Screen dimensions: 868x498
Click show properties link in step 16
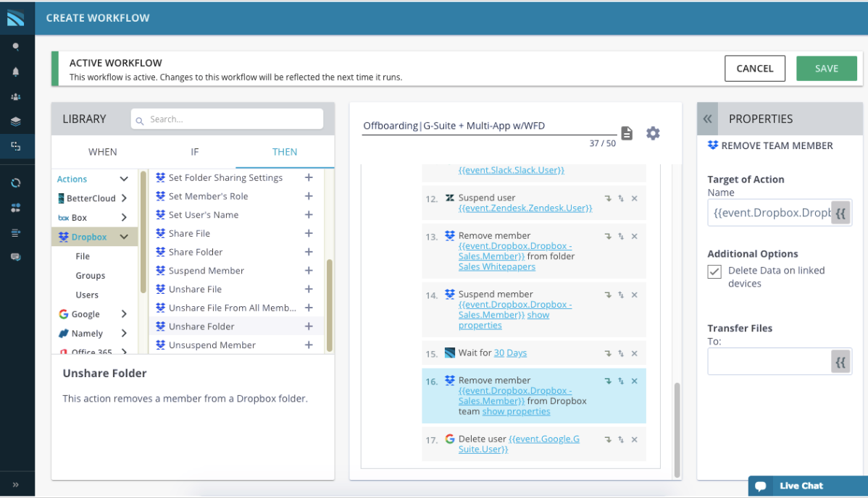point(516,412)
